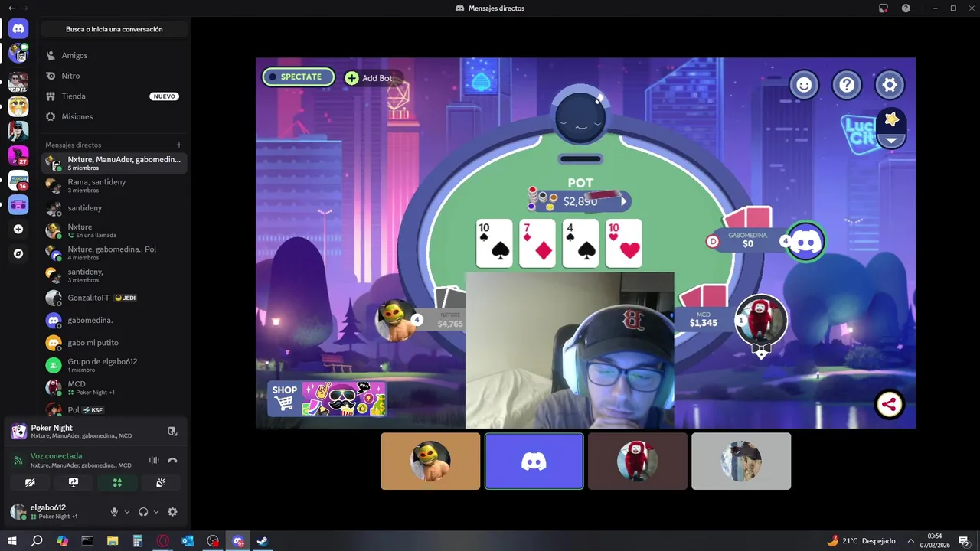
Task: Click the Windows search taskbar icon
Action: pyautogui.click(x=37, y=541)
